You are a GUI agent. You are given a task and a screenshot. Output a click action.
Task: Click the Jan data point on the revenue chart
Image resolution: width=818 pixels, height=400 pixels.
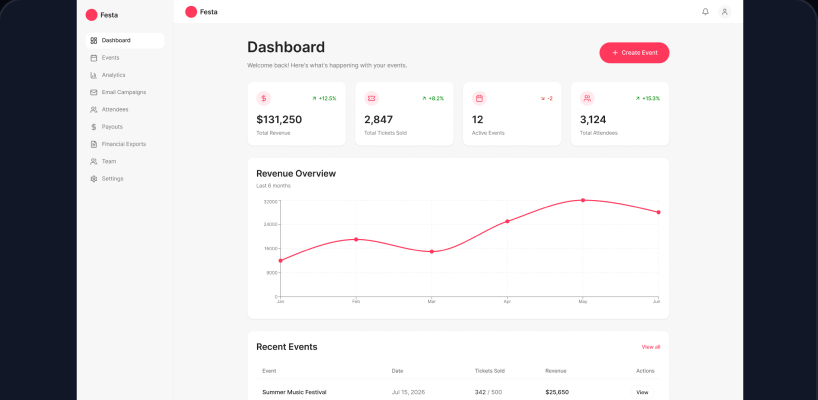tap(281, 261)
